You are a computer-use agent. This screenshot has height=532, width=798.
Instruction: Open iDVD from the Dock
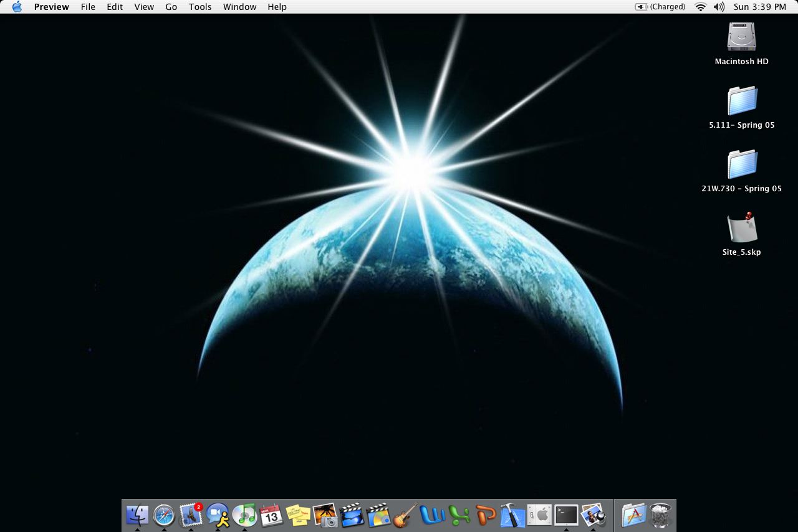click(378, 515)
